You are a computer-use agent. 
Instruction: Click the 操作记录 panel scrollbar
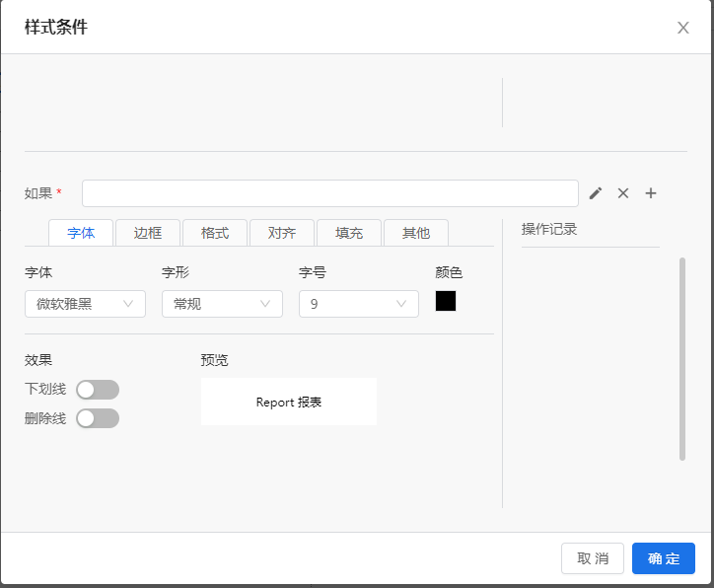pos(682,359)
